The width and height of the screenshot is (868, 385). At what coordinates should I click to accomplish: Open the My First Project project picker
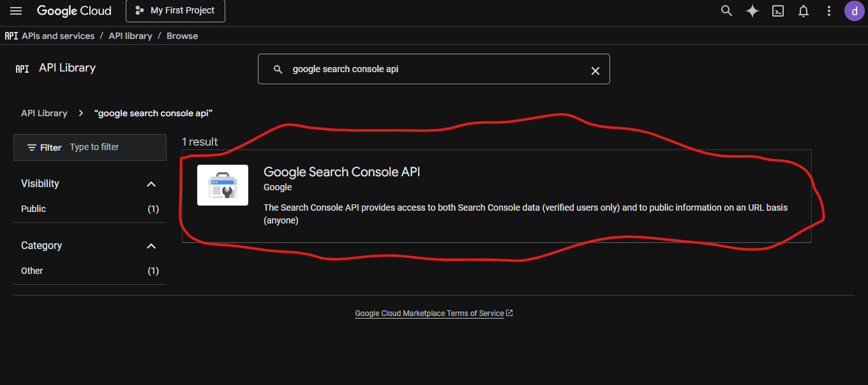[x=175, y=11]
